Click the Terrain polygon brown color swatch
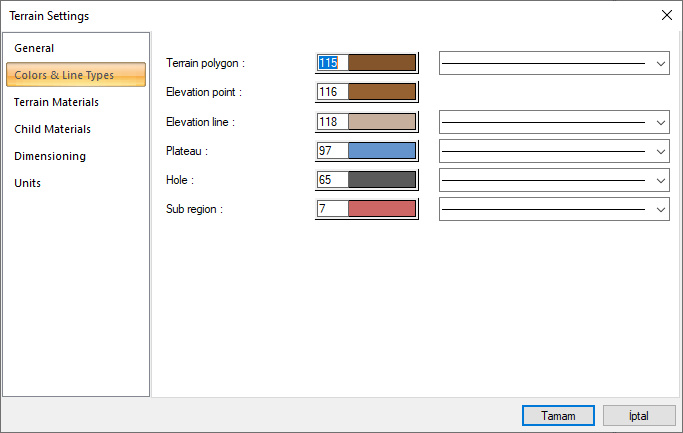This screenshot has width=683, height=433. (x=381, y=63)
